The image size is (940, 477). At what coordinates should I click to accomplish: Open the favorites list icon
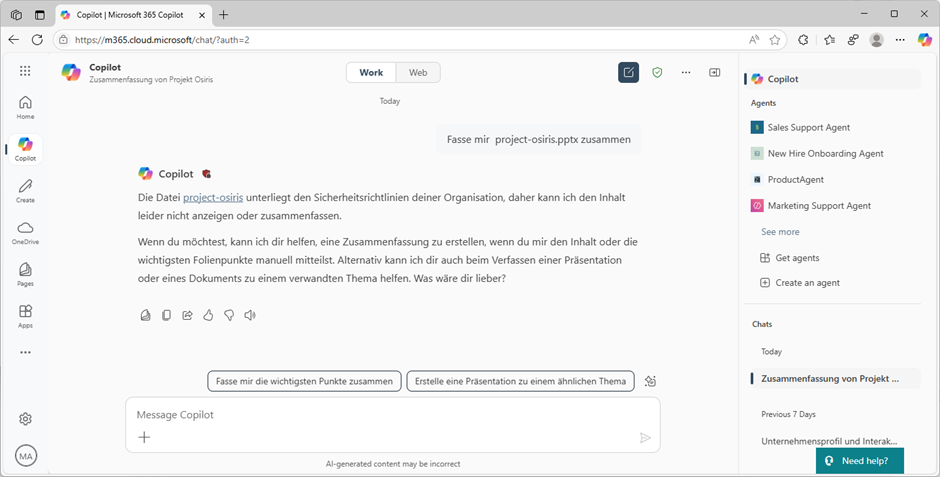[830, 40]
